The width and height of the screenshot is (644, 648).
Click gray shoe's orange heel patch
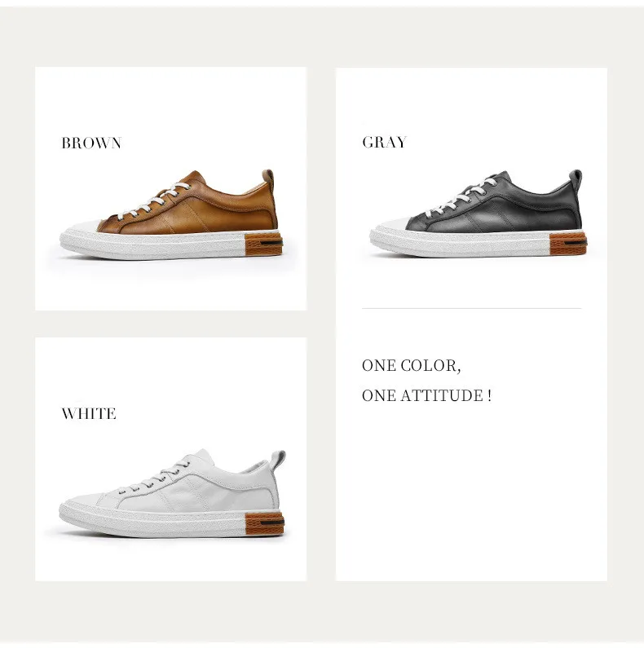pos(568,243)
